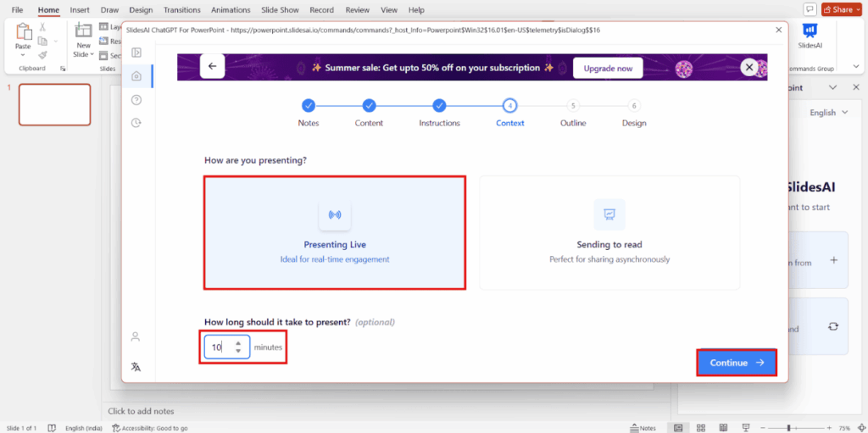Click the SlidesAI home icon in sidebar
The image size is (868, 433).
[136, 76]
